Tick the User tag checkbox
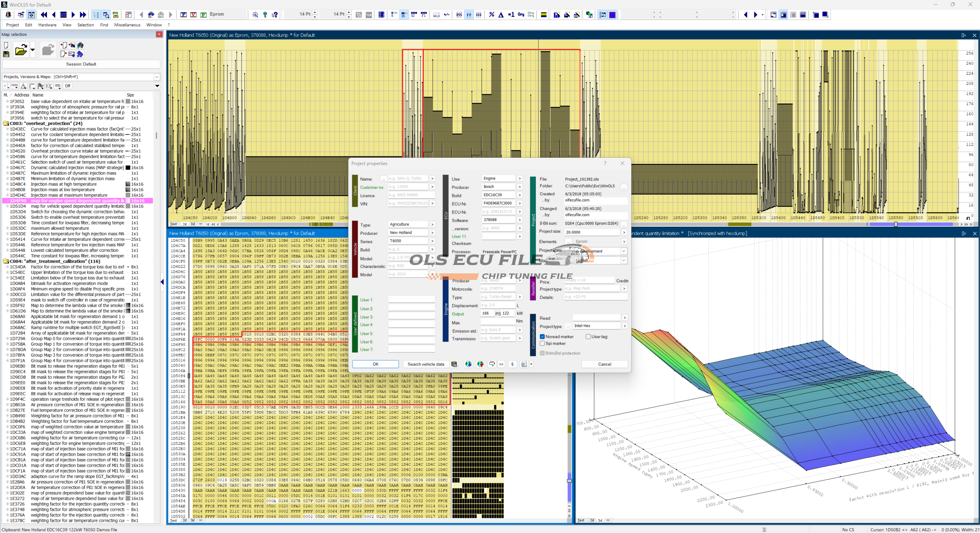Image resolution: width=980 pixels, height=533 pixels. 588,337
